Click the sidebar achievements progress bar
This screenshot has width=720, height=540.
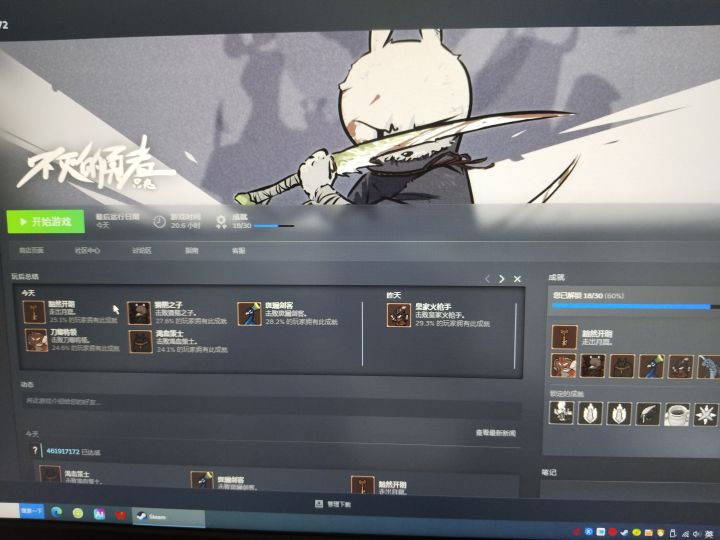[x=636, y=306]
